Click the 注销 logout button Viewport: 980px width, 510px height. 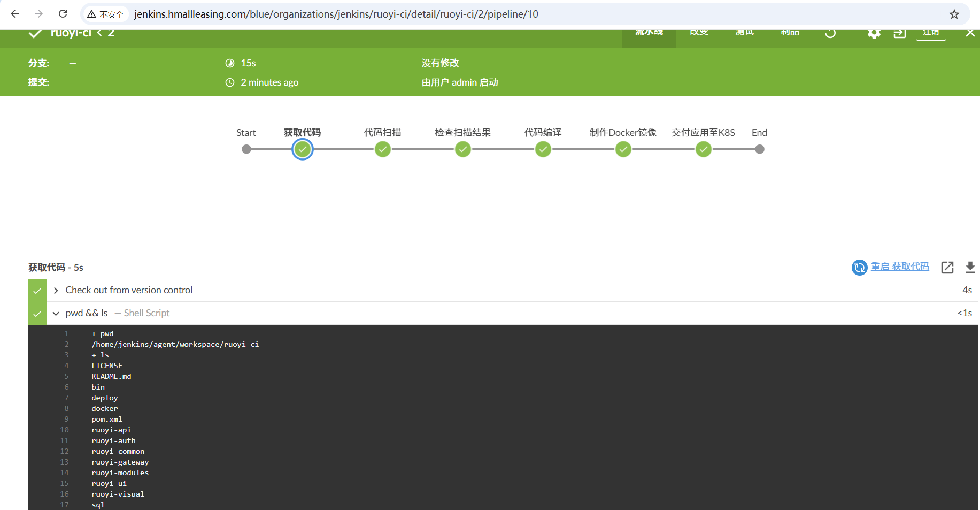[x=930, y=33]
